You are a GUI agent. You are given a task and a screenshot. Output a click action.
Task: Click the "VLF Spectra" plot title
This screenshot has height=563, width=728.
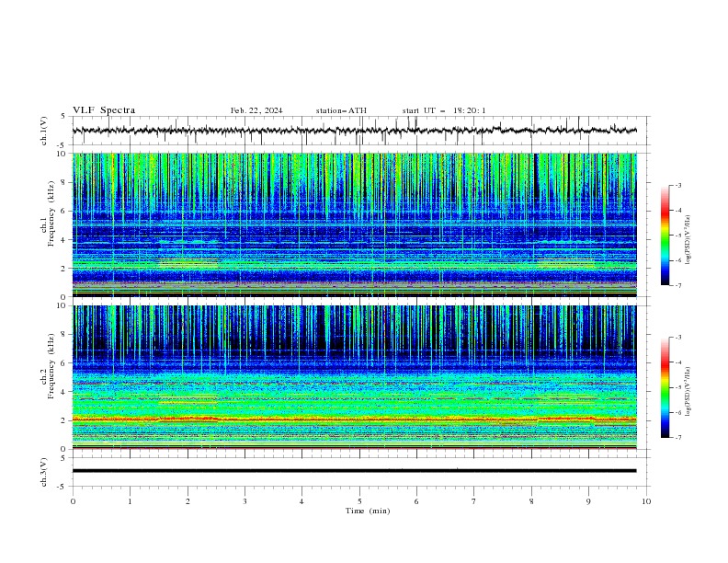tap(104, 110)
